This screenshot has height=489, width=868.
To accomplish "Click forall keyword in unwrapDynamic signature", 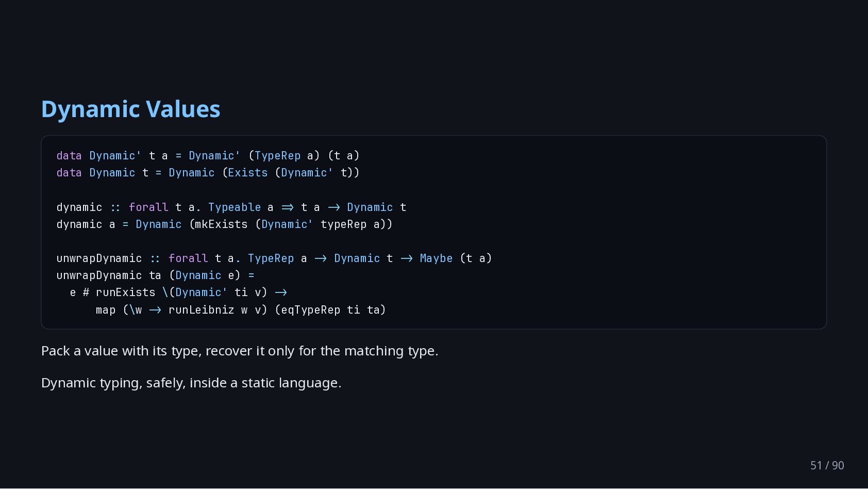I will 188,258.
